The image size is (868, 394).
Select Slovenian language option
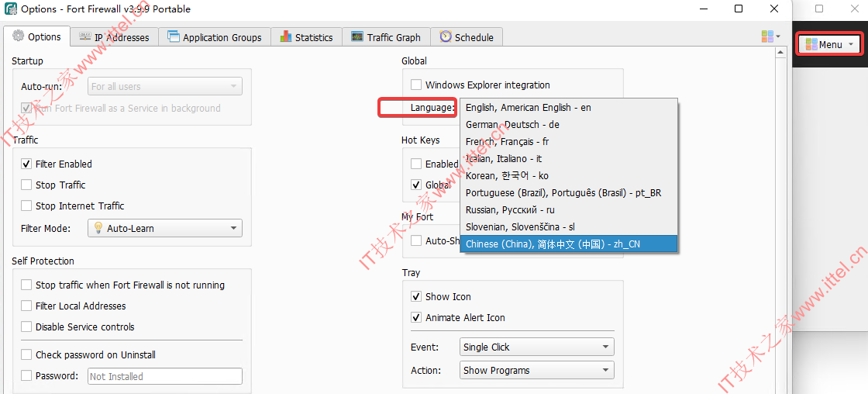tap(569, 226)
